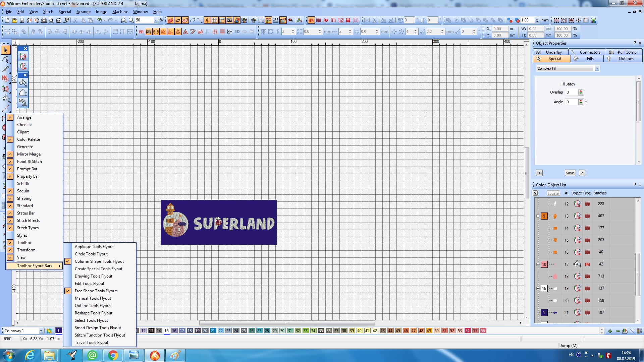Image resolution: width=644 pixels, height=362 pixels.
Task: Select color swatch 21 in palette
Action: click(213, 331)
